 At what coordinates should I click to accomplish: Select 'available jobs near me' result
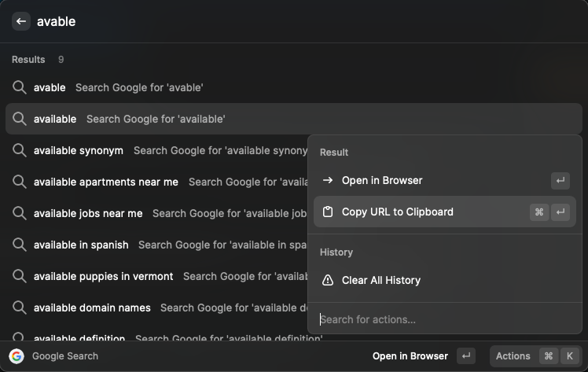156,213
